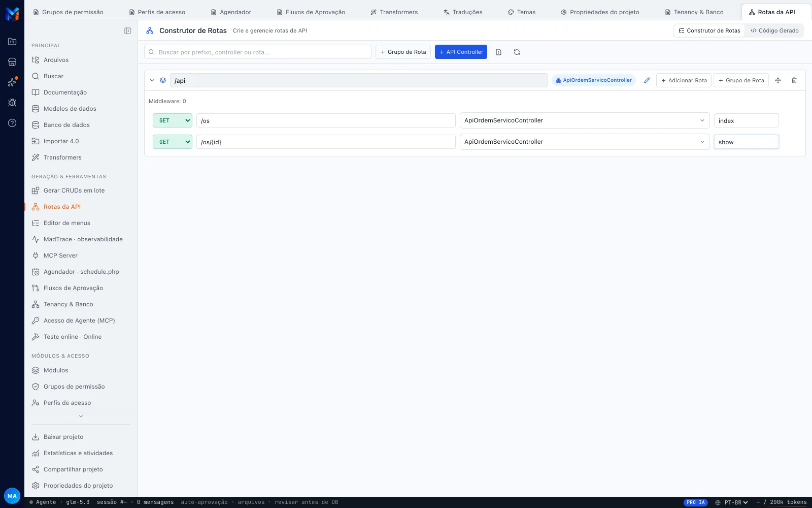This screenshot has height=508, width=812.
Task: Click the globe language icon in status bar
Action: tap(718, 502)
